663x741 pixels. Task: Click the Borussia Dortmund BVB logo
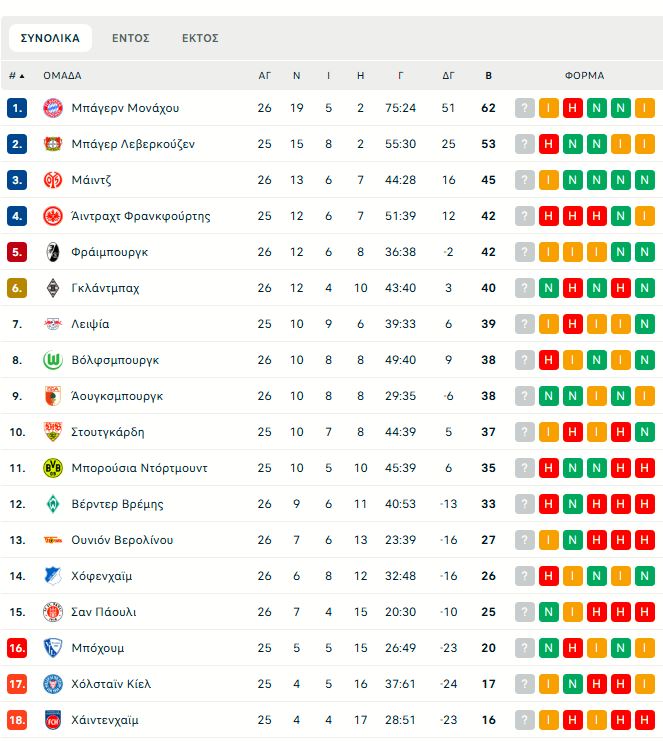53,468
